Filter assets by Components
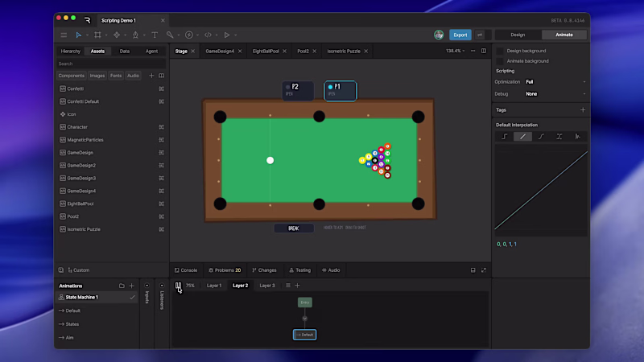This screenshot has height=362, width=644. 71,76
